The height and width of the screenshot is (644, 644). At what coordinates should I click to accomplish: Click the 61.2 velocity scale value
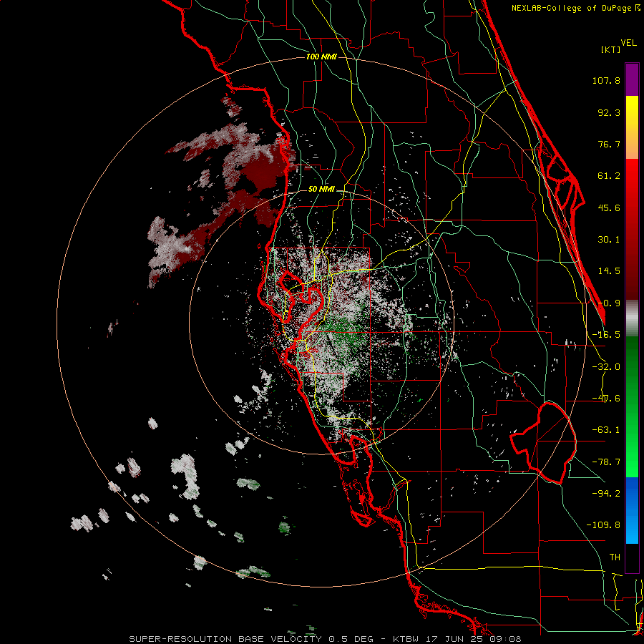point(609,176)
